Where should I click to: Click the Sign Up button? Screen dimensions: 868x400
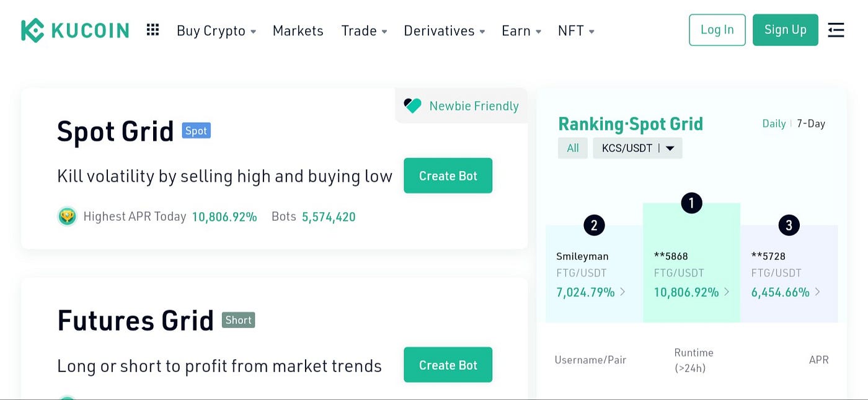[786, 30]
